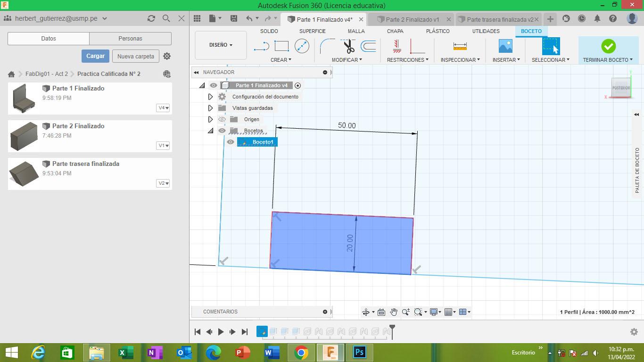Toggle visibility of Boceto1 sketch
The width and height of the screenshot is (644, 362).
pyautogui.click(x=231, y=142)
